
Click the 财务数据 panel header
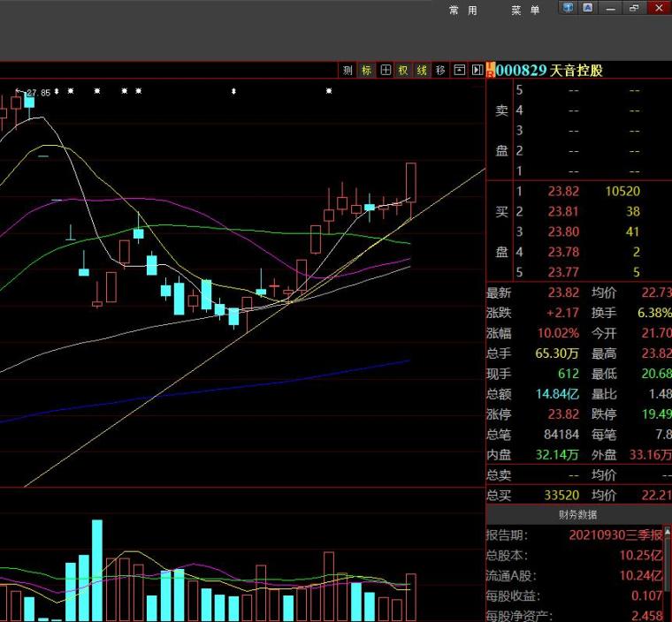(x=577, y=514)
